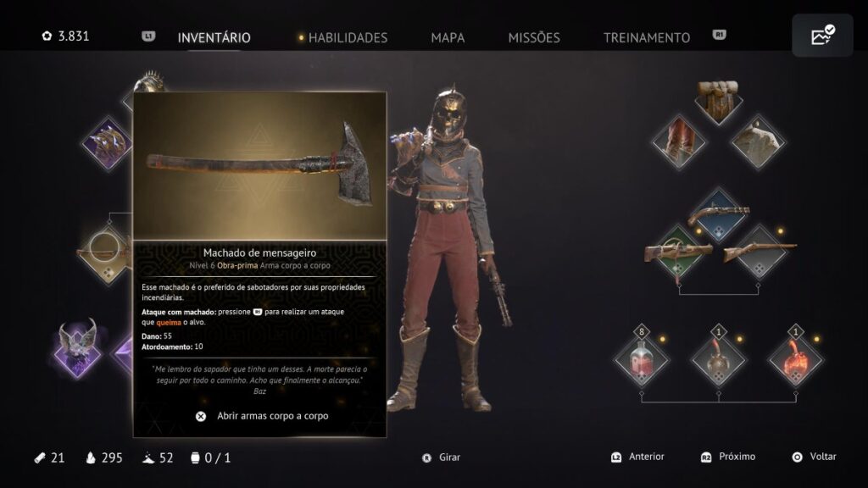Viewport: 868px width, 488px height.
Task: Select the pistol in the blue slot
Action: [719, 214]
